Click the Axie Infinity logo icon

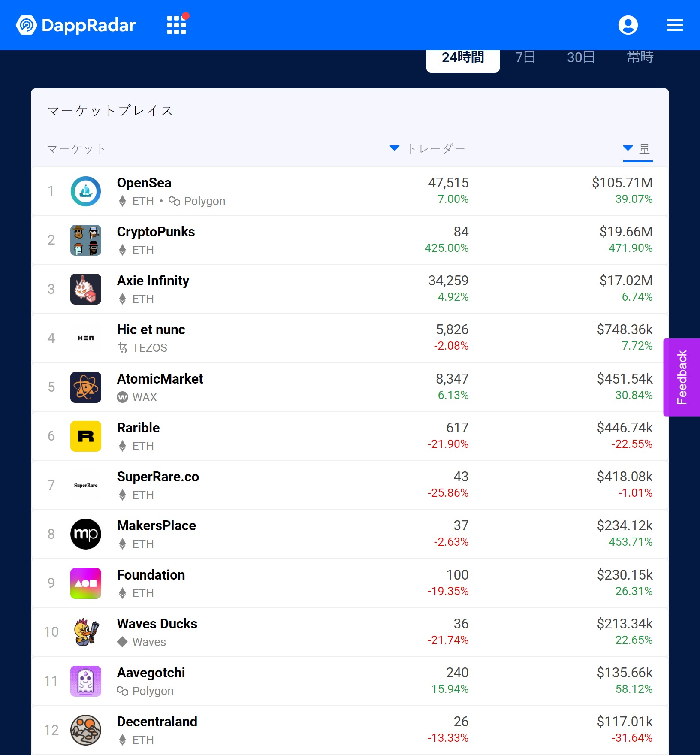(x=86, y=289)
